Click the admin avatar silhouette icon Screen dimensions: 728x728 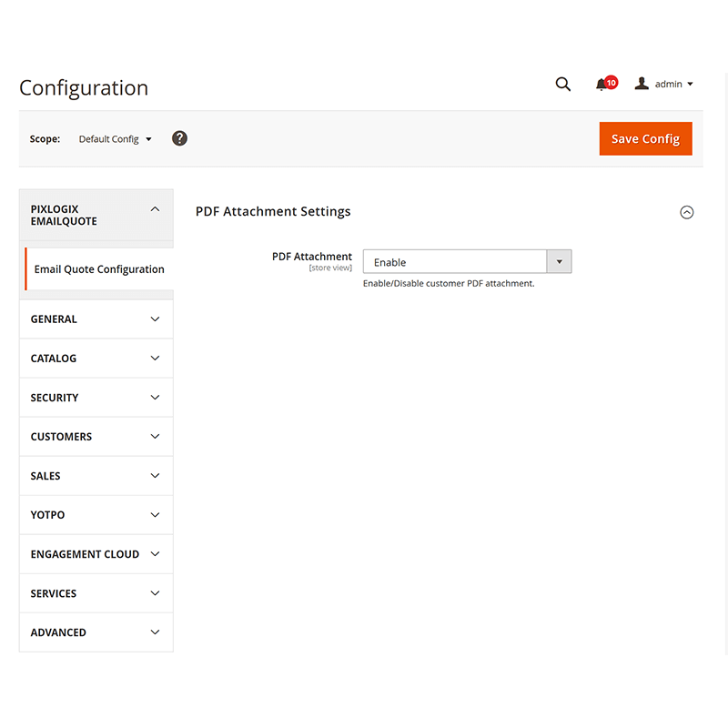[642, 83]
